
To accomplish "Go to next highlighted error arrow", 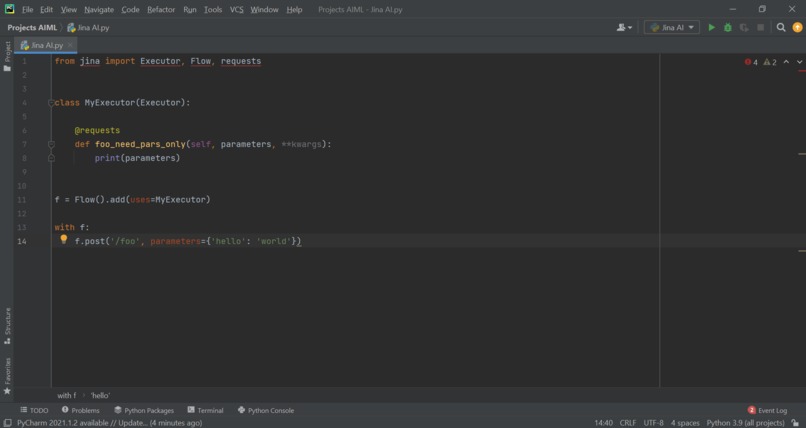I will [x=799, y=62].
